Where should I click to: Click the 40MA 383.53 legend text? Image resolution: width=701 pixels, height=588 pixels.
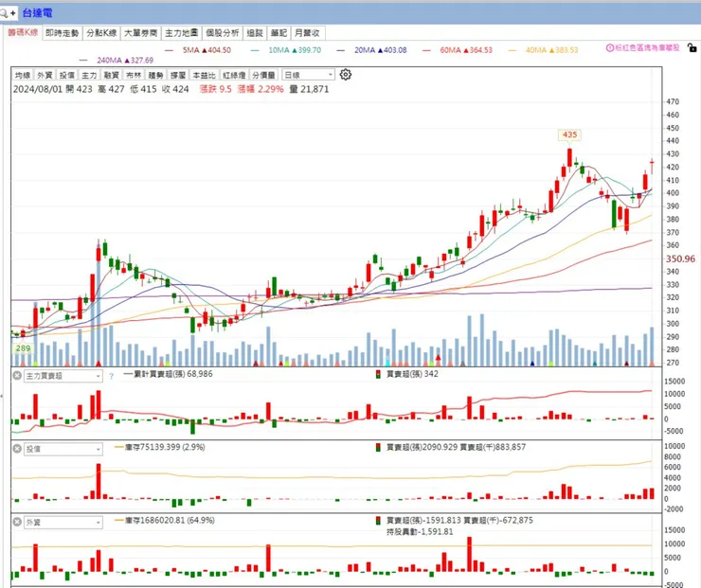click(x=551, y=50)
